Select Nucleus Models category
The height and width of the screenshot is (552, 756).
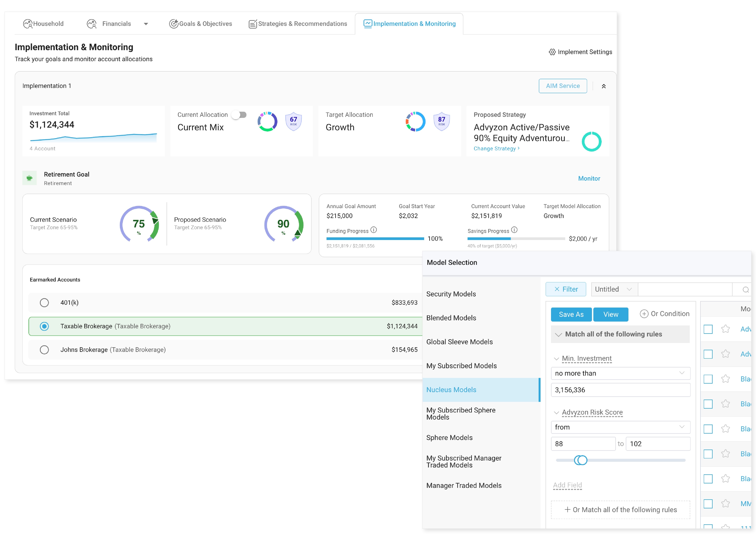(481, 390)
